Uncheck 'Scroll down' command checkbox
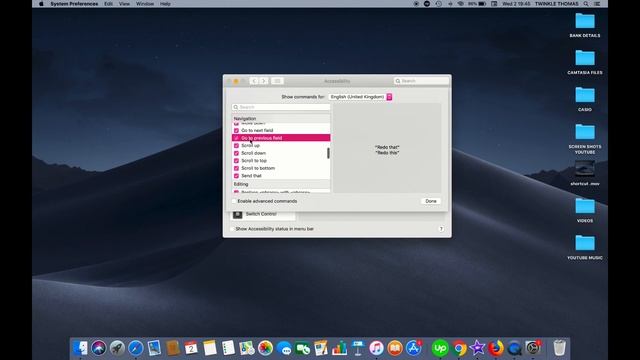The height and width of the screenshot is (360, 640). tap(236, 153)
